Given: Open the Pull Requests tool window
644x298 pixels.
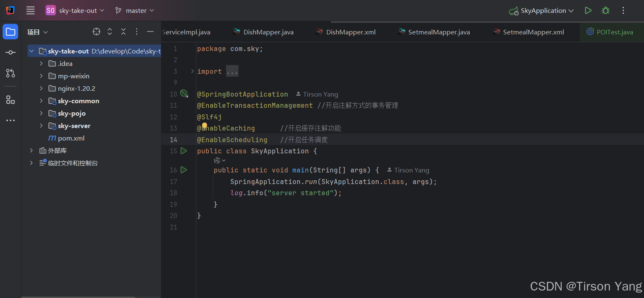Looking at the screenshot, I should pos(10,73).
